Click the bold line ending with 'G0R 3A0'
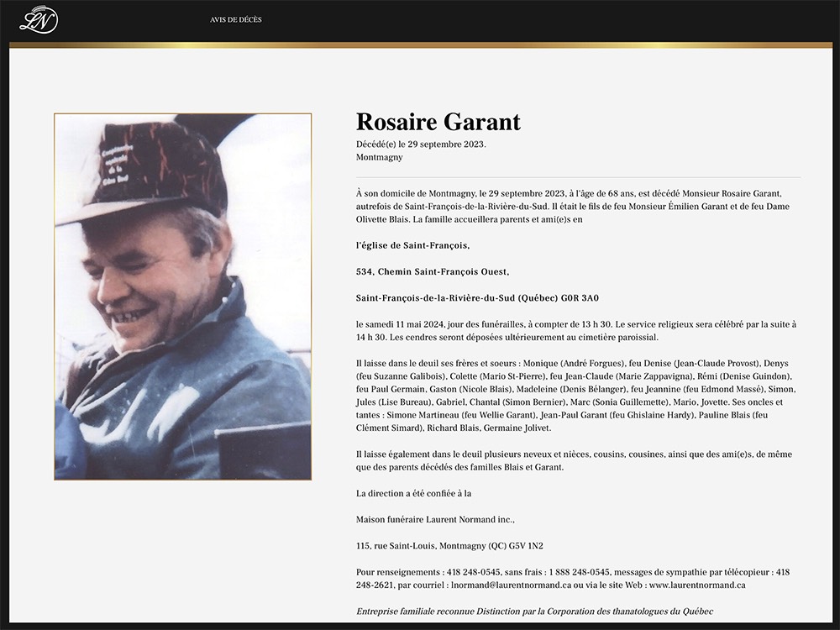 coord(477,298)
